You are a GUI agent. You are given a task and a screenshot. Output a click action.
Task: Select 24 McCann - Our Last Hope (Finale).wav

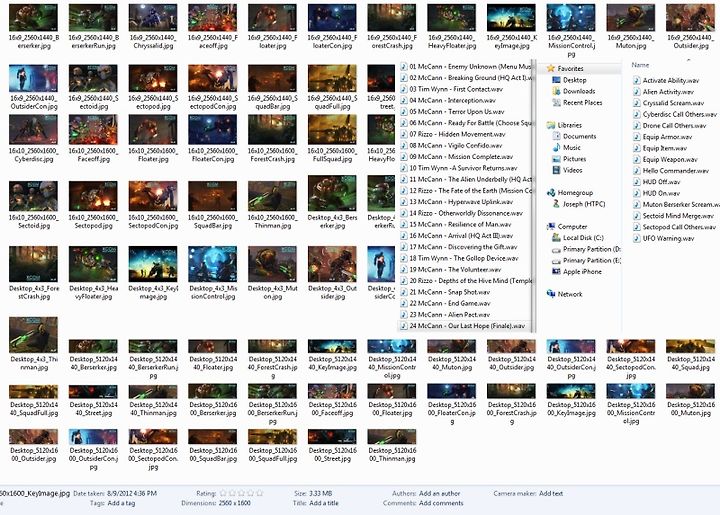pyautogui.click(x=462, y=326)
